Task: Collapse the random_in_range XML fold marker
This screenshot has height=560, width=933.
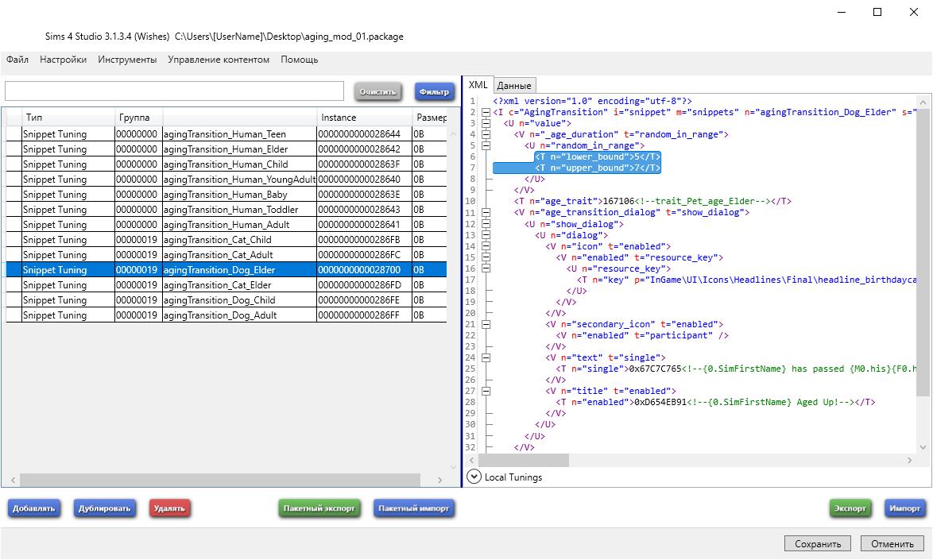Action: tap(486, 145)
